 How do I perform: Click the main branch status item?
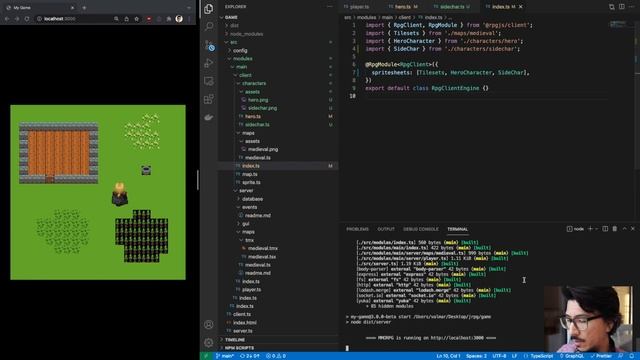(x=225, y=356)
